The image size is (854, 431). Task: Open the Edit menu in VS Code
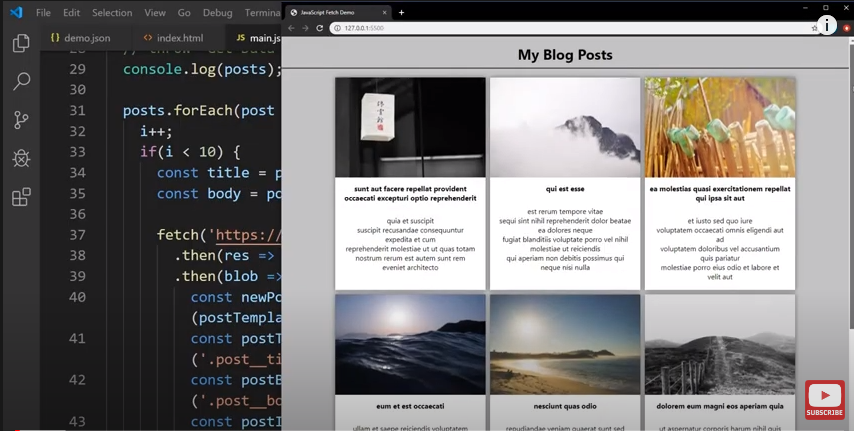71,13
